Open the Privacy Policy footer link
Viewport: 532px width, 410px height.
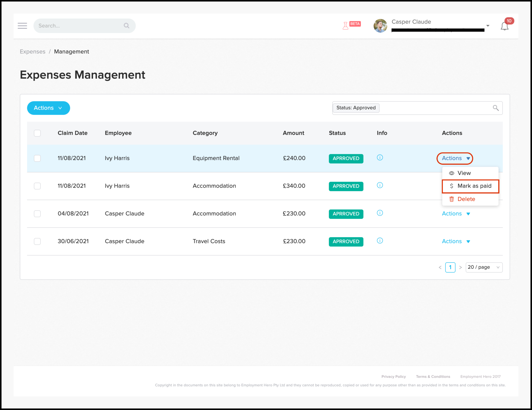pyautogui.click(x=393, y=376)
